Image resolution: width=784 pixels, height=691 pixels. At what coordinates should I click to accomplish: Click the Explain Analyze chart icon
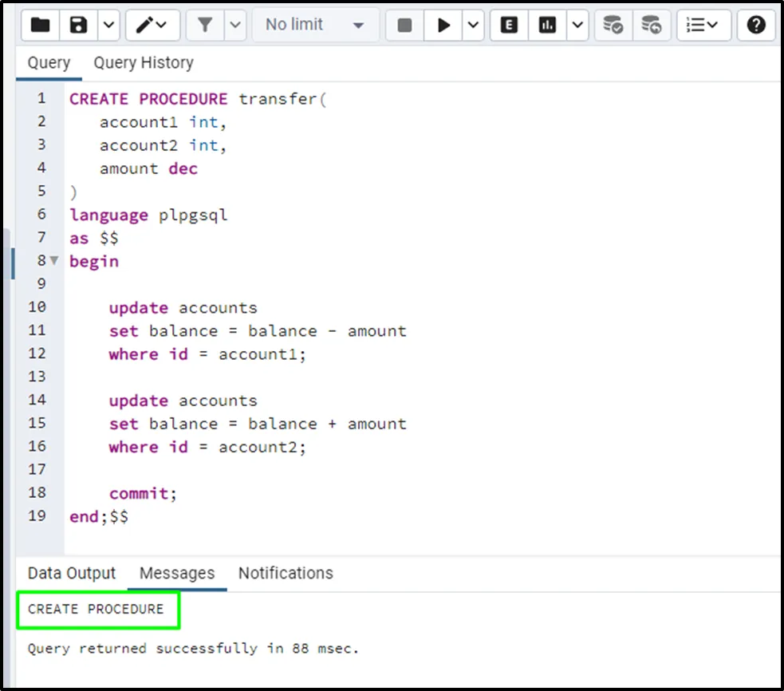click(548, 26)
